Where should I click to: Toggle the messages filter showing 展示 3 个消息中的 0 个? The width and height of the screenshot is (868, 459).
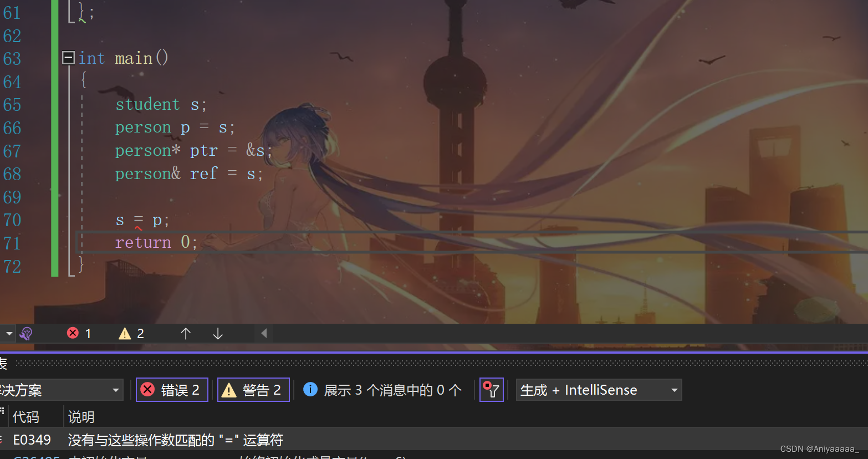point(382,390)
